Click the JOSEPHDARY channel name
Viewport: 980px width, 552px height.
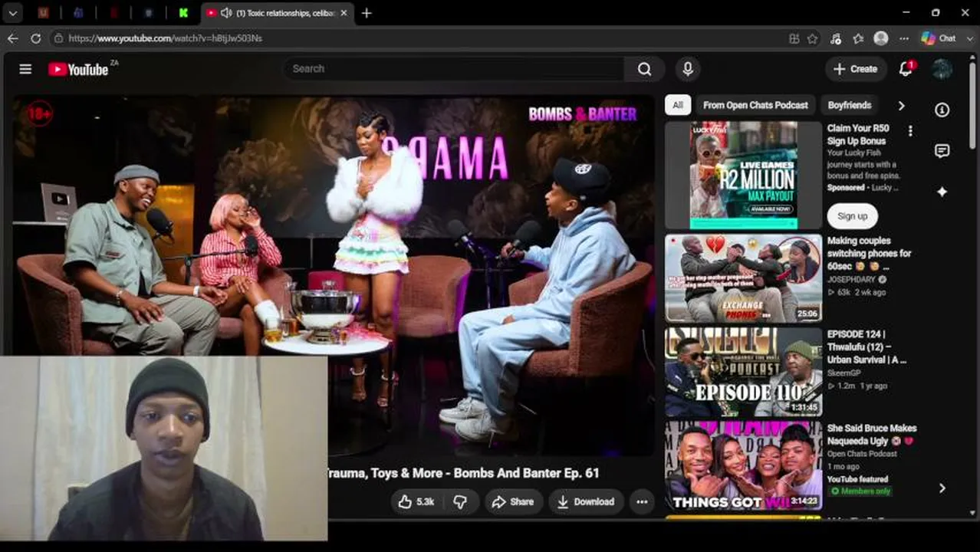(x=851, y=280)
